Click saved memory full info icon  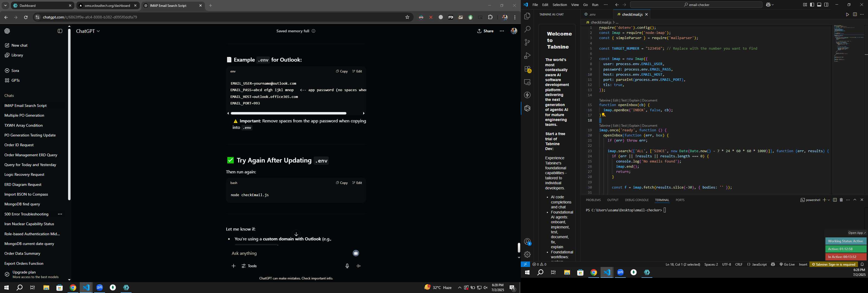[x=314, y=31]
